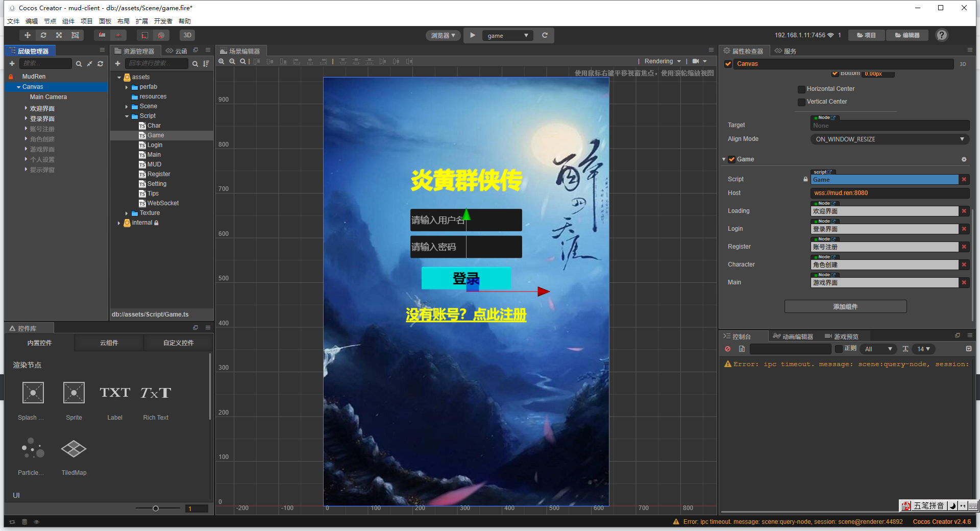Reset the scene editor zoom
This screenshot has height=531, width=980.
(243, 61)
